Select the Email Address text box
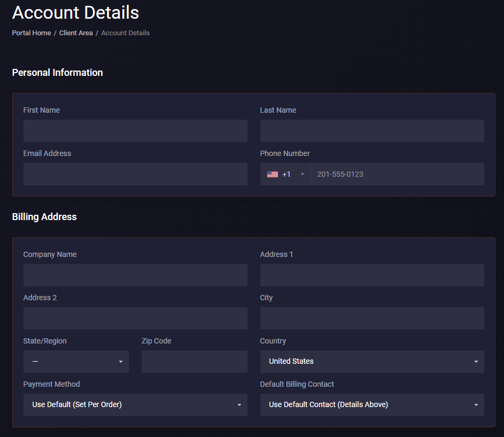Image resolution: width=504 pixels, height=437 pixels. pyautogui.click(x=135, y=174)
